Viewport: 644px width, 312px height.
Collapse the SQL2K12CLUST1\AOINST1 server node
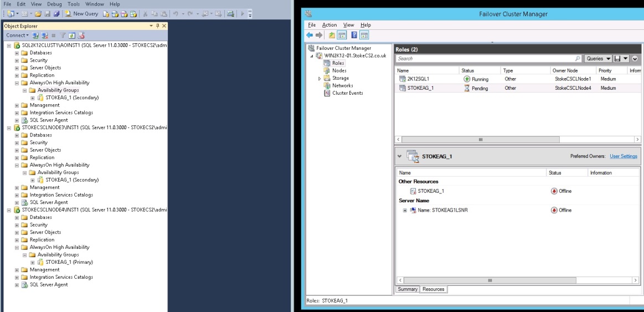click(9, 45)
